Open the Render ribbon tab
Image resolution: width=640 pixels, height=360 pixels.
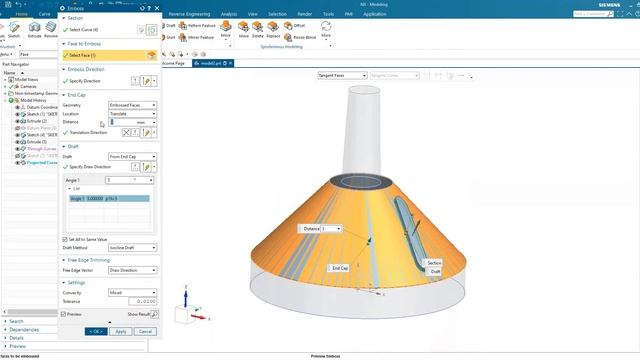point(304,14)
